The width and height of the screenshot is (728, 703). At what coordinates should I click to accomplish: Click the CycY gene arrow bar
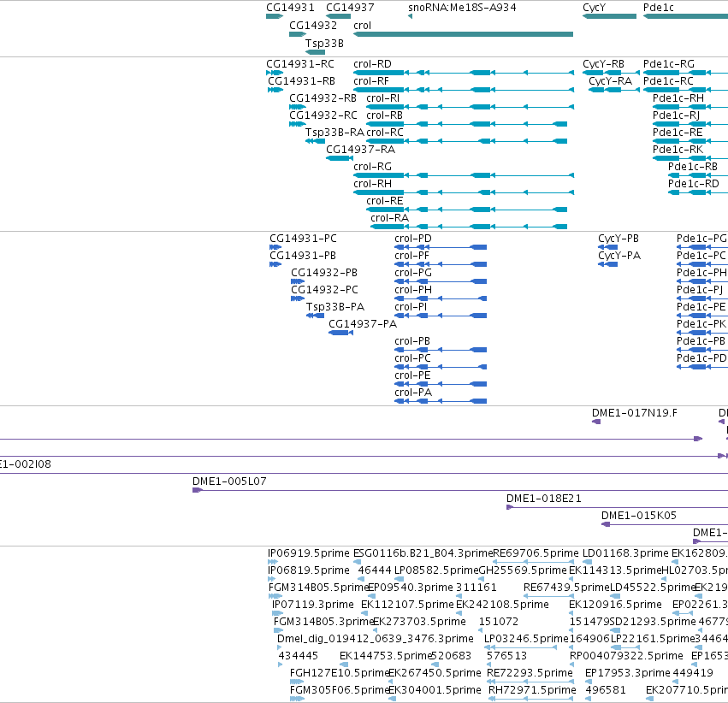[609, 16]
